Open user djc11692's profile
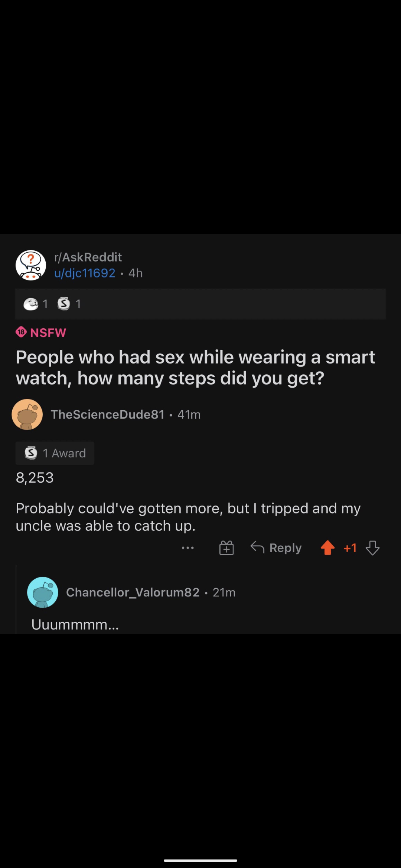 (x=85, y=273)
